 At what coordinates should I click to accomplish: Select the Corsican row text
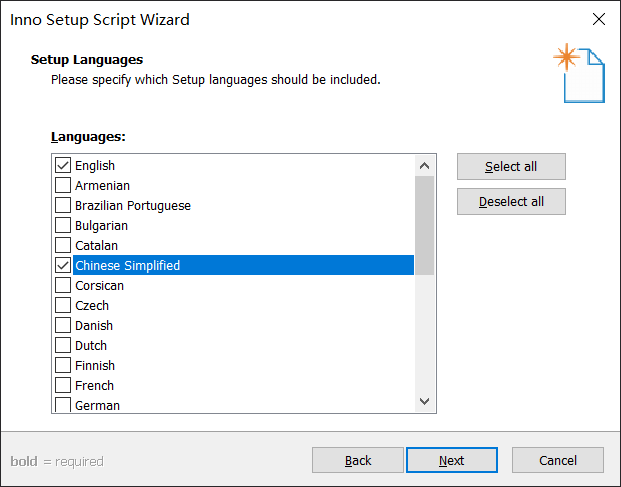tap(99, 285)
